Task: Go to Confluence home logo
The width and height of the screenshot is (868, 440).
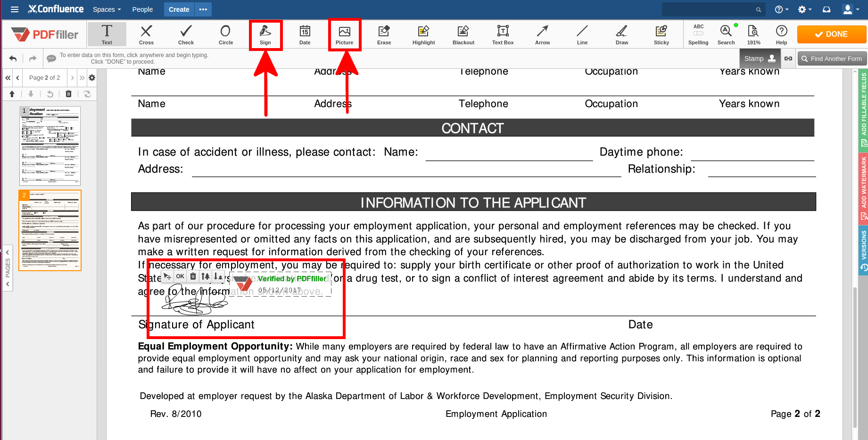Action: click(56, 9)
